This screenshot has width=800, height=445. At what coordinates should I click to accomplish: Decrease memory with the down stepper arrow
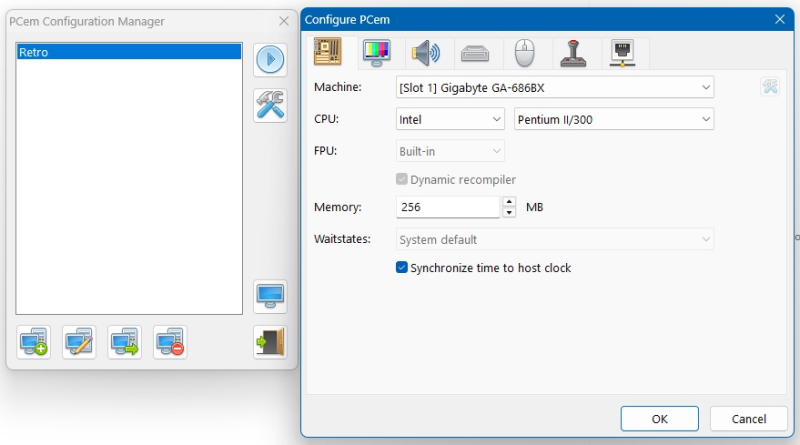(509, 212)
